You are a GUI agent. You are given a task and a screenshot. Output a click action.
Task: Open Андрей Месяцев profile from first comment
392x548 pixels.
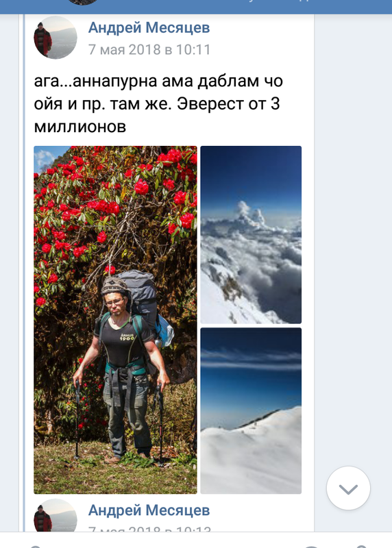149,27
